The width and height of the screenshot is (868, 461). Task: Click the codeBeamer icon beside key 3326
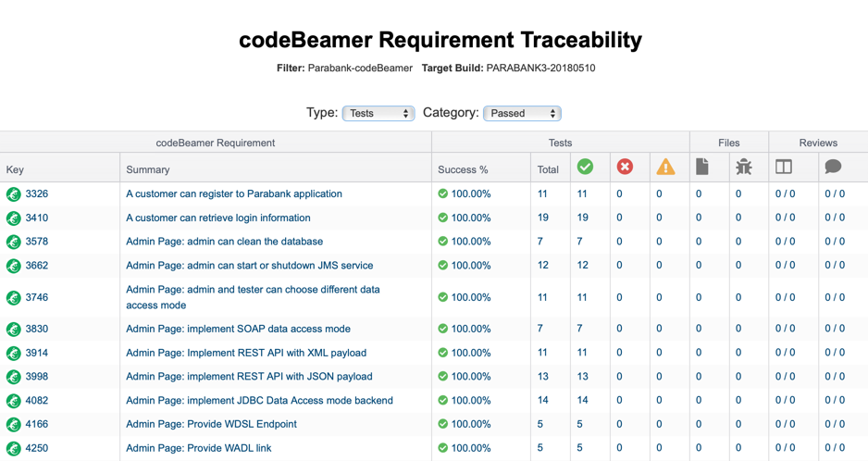click(x=13, y=193)
